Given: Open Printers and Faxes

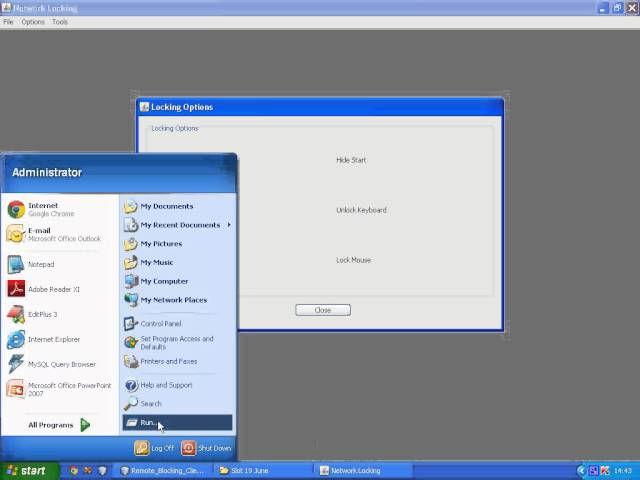Looking at the screenshot, I should [x=177, y=362].
